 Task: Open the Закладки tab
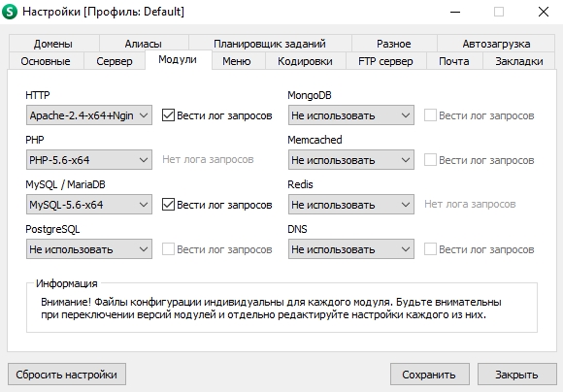point(519,61)
